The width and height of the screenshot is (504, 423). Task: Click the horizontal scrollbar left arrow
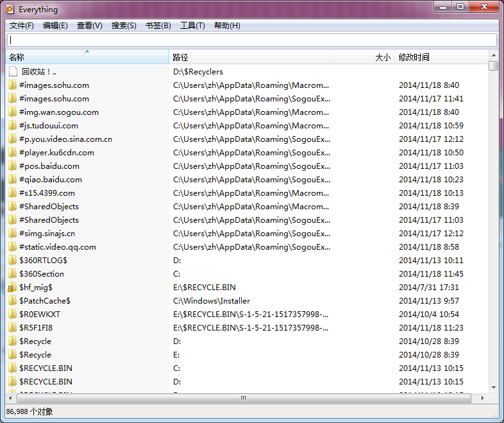pyautogui.click(x=11, y=398)
